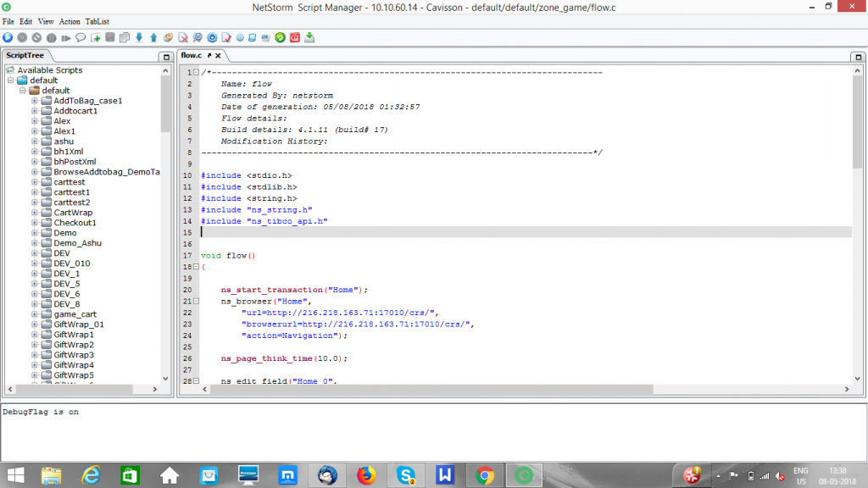The image size is (868, 488).
Task: Expand the Alex1 script node
Action: [x=34, y=131]
